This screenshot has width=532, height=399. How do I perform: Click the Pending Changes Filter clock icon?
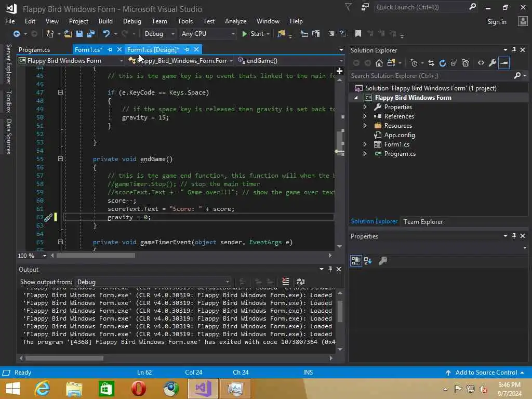pyautogui.click(x=414, y=63)
